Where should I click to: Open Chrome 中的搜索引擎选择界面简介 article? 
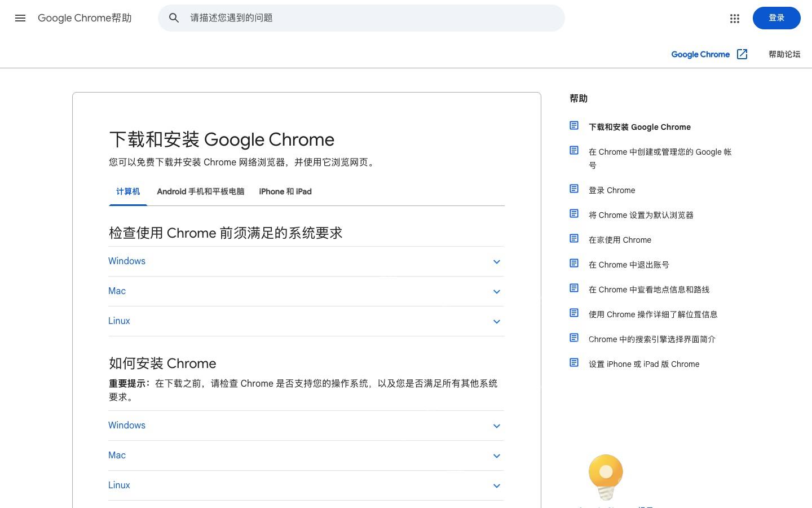[x=652, y=339]
